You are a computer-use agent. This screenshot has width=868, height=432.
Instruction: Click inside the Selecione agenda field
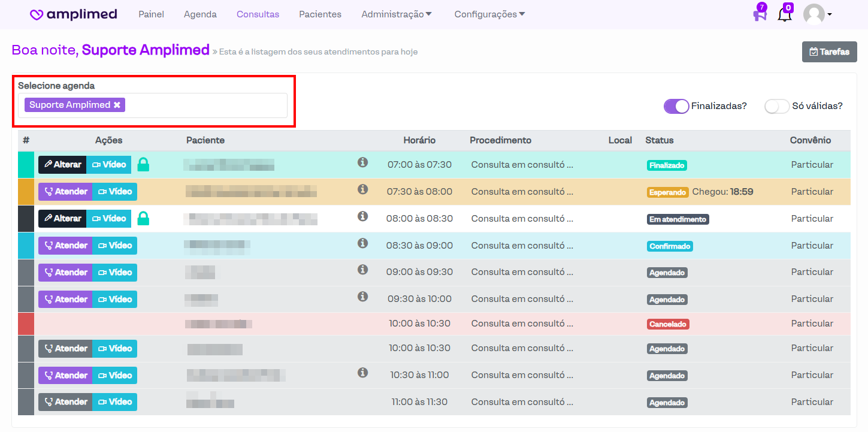tap(204, 105)
